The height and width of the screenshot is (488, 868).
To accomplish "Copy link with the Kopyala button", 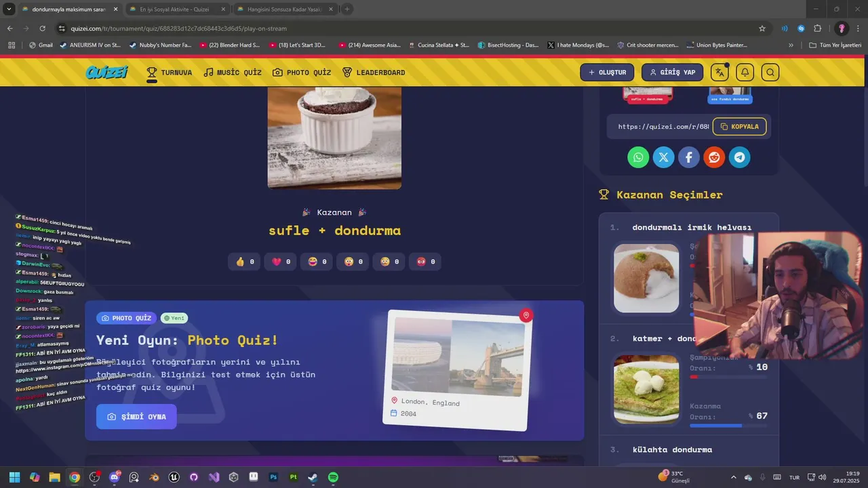I will (739, 127).
